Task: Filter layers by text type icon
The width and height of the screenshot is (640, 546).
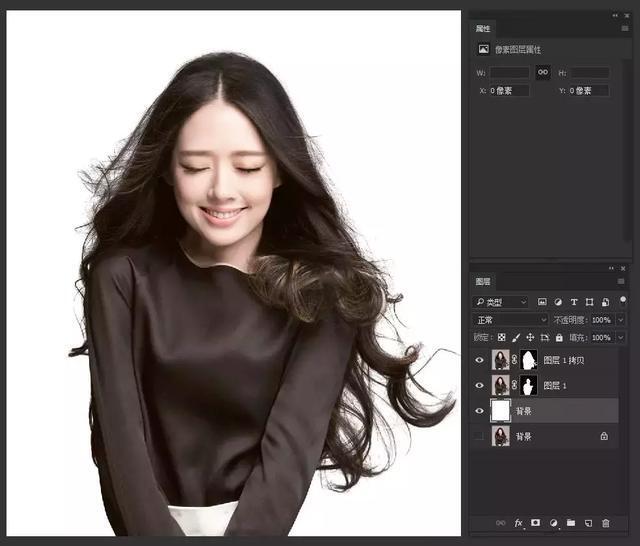Action: 574,301
